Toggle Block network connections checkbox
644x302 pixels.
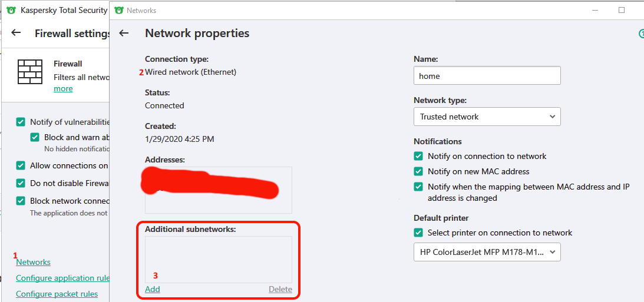(x=21, y=201)
